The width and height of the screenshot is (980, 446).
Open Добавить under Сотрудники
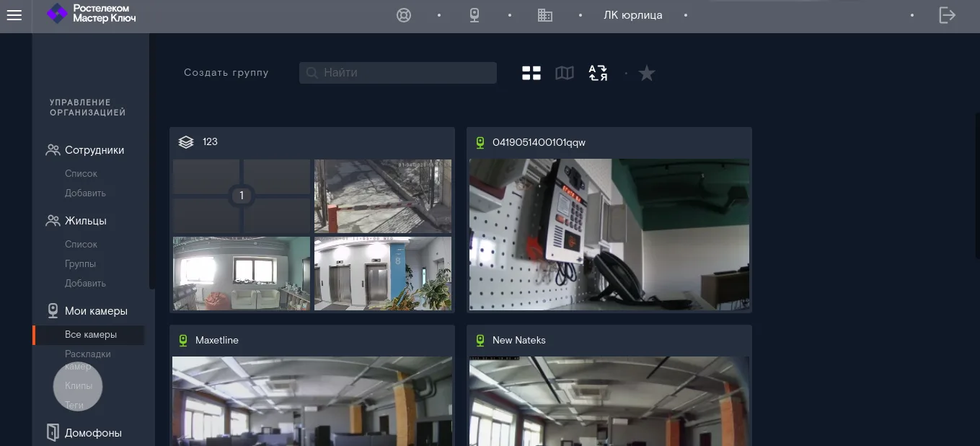[85, 193]
